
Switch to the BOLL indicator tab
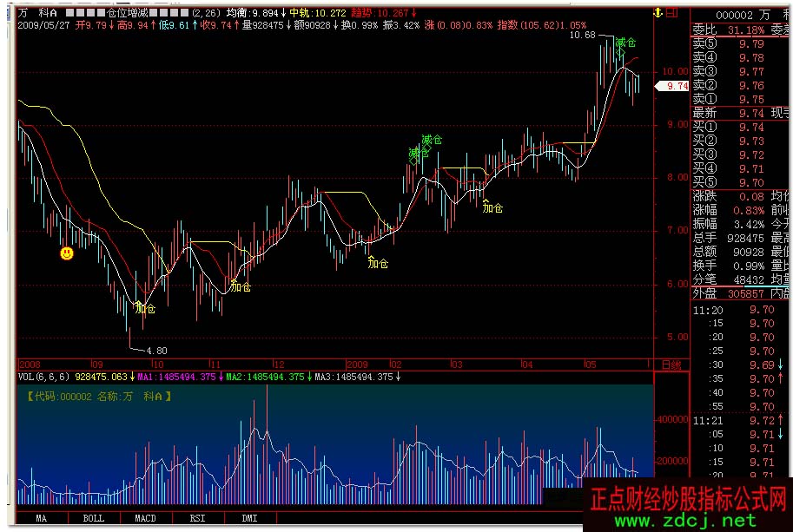pyautogui.click(x=93, y=518)
